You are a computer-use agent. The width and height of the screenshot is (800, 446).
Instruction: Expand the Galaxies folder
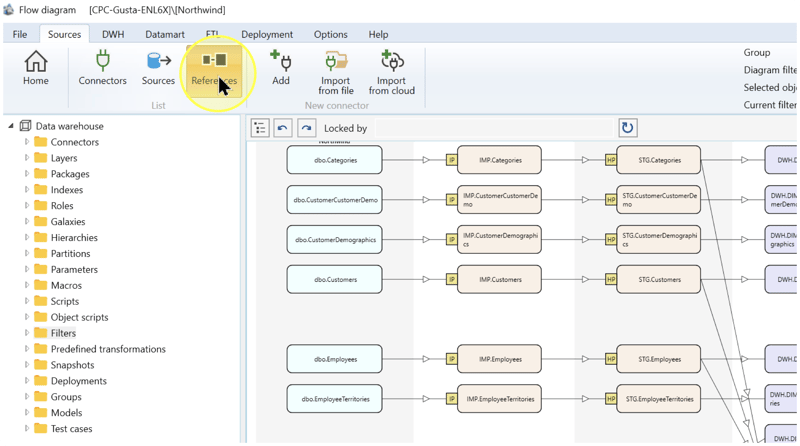27,221
